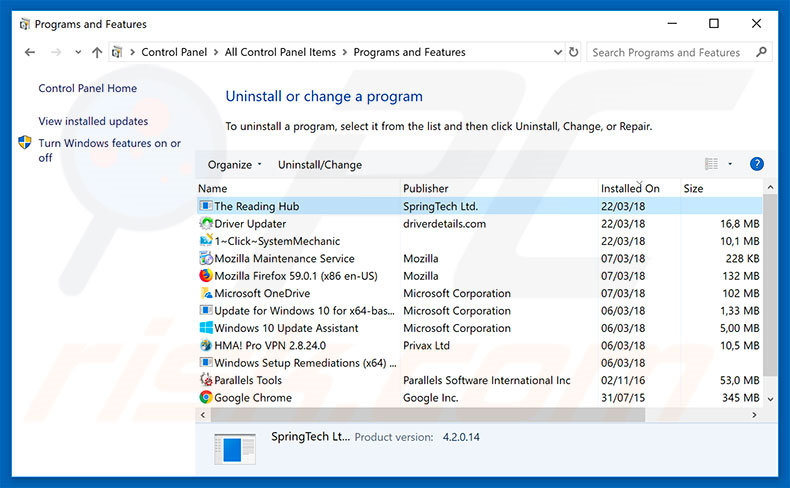The width and height of the screenshot is (790, 488).
Task: Refresh the Programs and Features list
Action: 573,52
